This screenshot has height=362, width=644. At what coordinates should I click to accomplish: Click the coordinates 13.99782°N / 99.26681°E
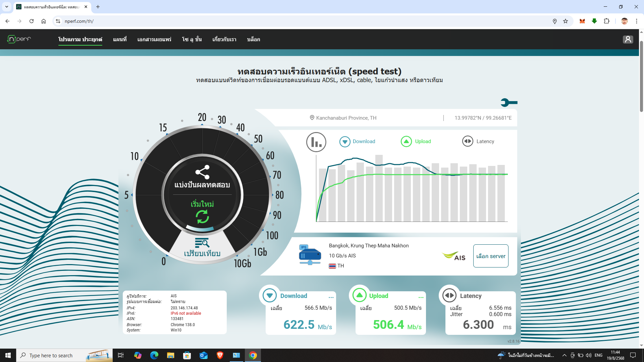click(x=483, y=118)
